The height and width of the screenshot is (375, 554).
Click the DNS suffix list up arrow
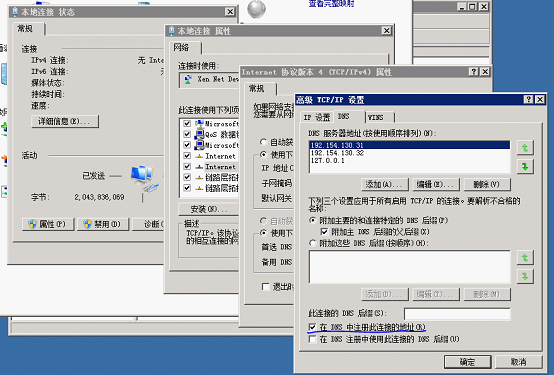525,258
